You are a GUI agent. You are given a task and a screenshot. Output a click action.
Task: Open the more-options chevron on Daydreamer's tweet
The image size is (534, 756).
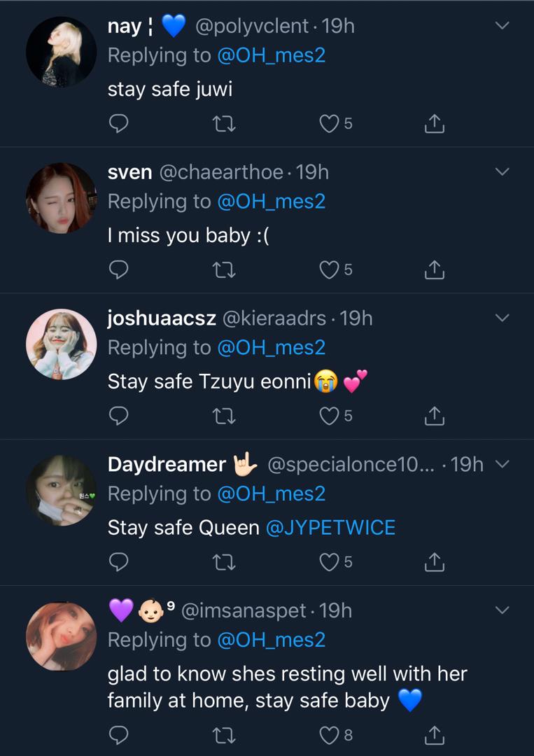(x=502, y=464)
